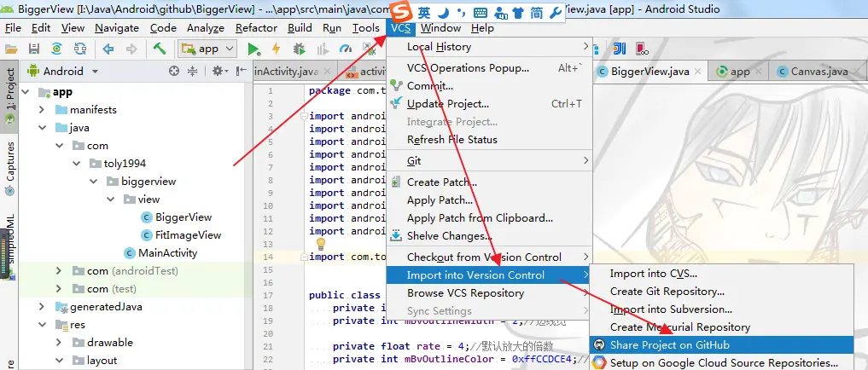Close the app editor tab
868x370 pixels.
pyautogui.click(x=758, y=72)
